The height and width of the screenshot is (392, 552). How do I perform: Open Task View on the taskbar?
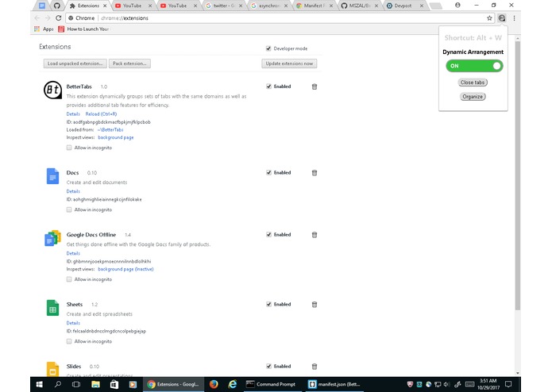coord(76,384)
